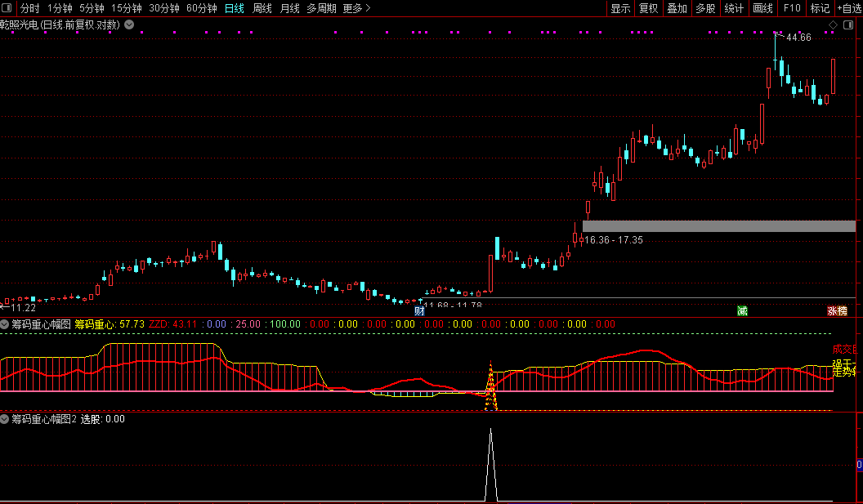Click the red 涨榜 marker icon
863x504 pixels.
(x=837, y=311)
